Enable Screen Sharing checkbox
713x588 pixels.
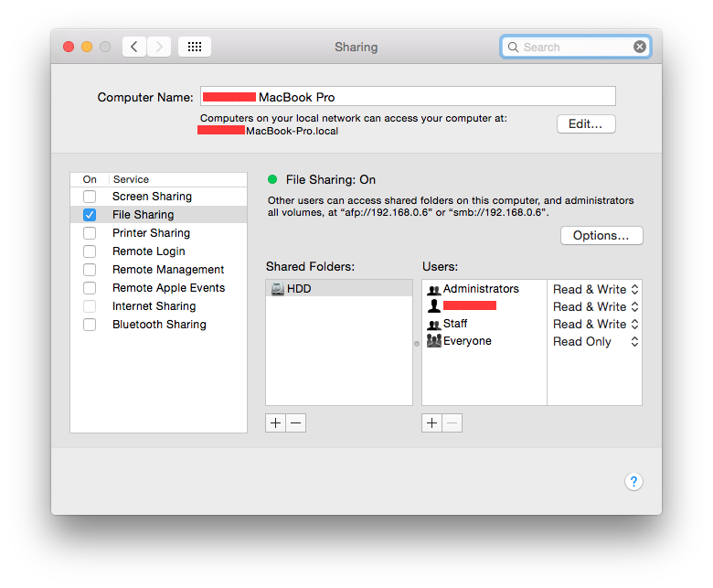90,197
